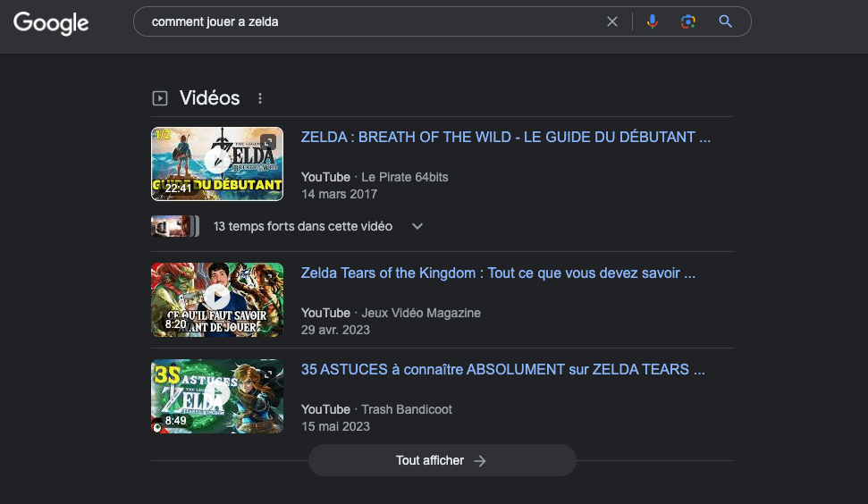Click the '29 avr. 2023' date text
The width and height of the screenshot is (868, 504).
pyautogui.click(x=335, y=330)
